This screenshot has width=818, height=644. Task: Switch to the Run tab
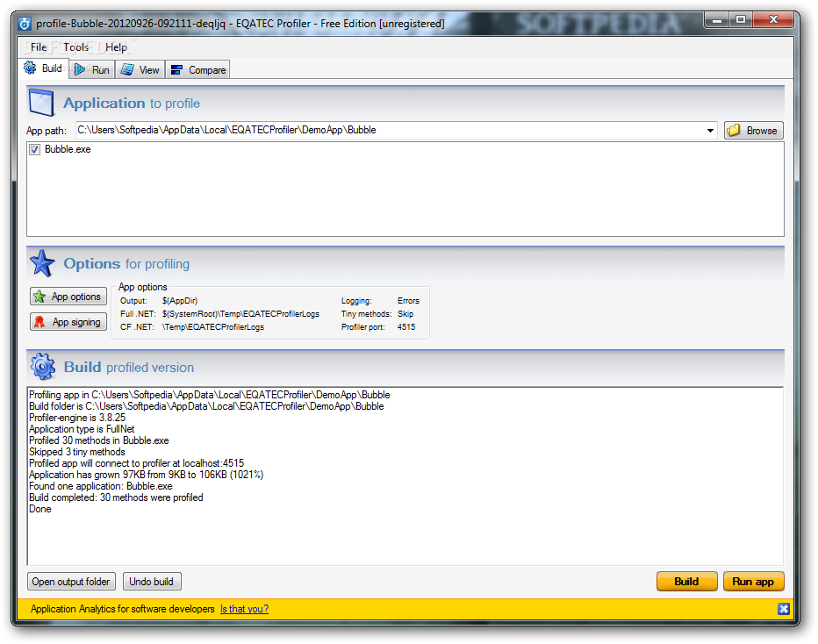92,70
